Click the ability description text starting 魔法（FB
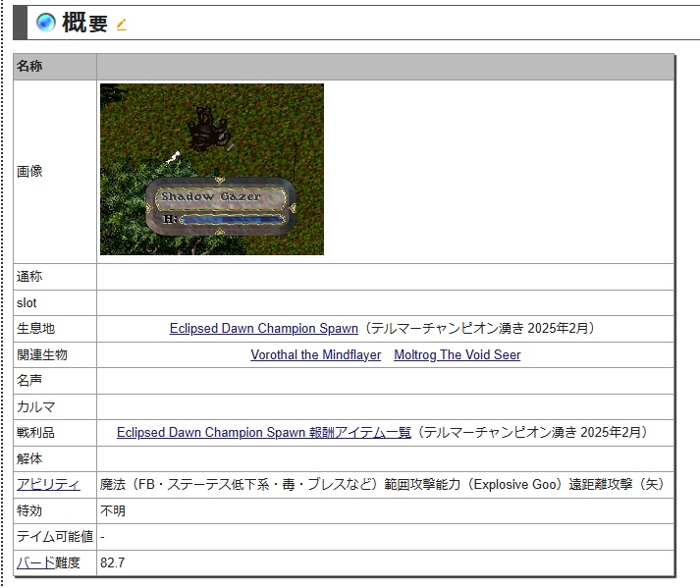Viewport: 700px width, 588px height. coord(383,484)
